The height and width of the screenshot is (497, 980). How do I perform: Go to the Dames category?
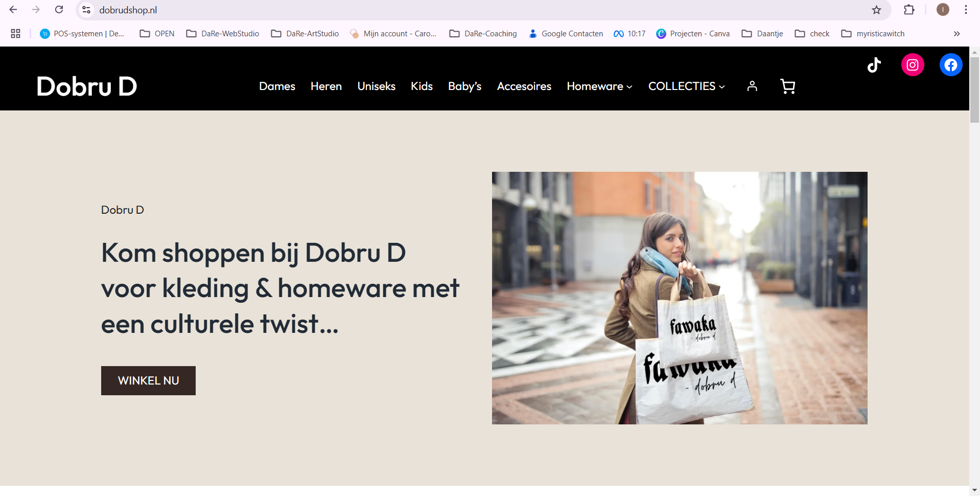pyautogui.click(x=277, y=86)
